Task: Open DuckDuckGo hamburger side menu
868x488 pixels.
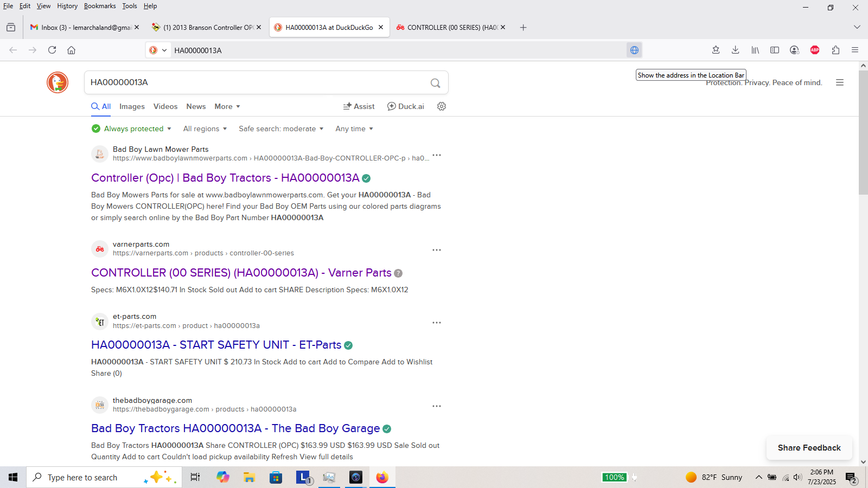Action: 840,82
